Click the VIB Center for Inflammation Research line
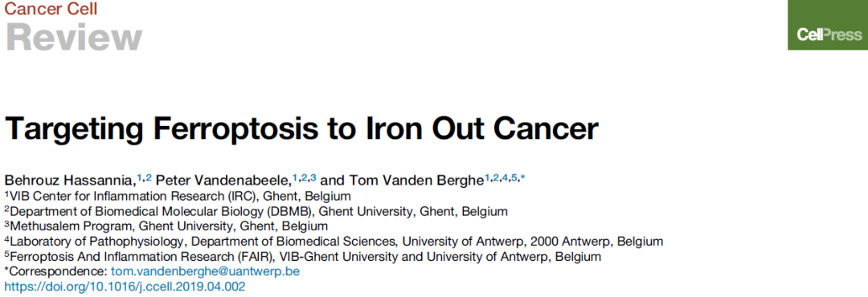Viewport: 868px width, 297px height. (178, 196)
